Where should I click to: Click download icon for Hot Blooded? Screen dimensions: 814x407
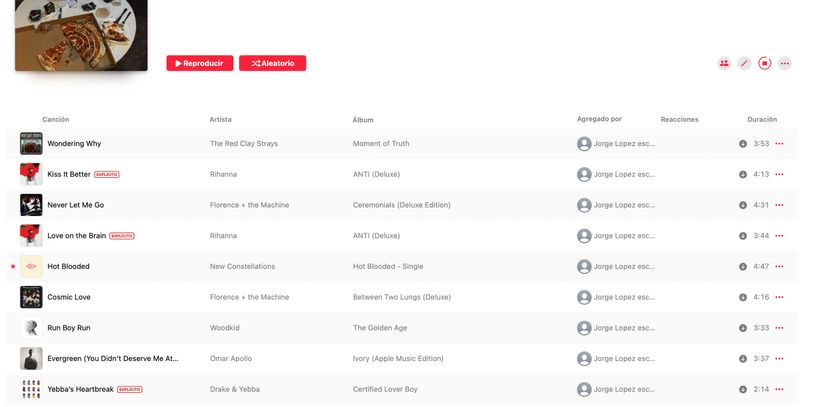[x=743, y=267]
